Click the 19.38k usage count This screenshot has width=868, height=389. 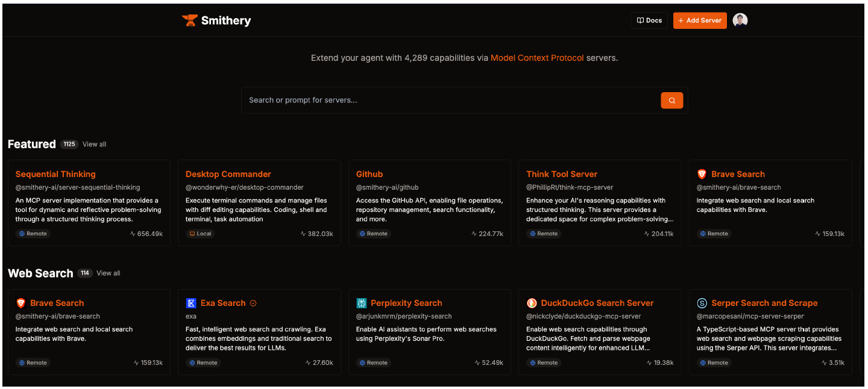pyautogui.click(x=660, y=363)
